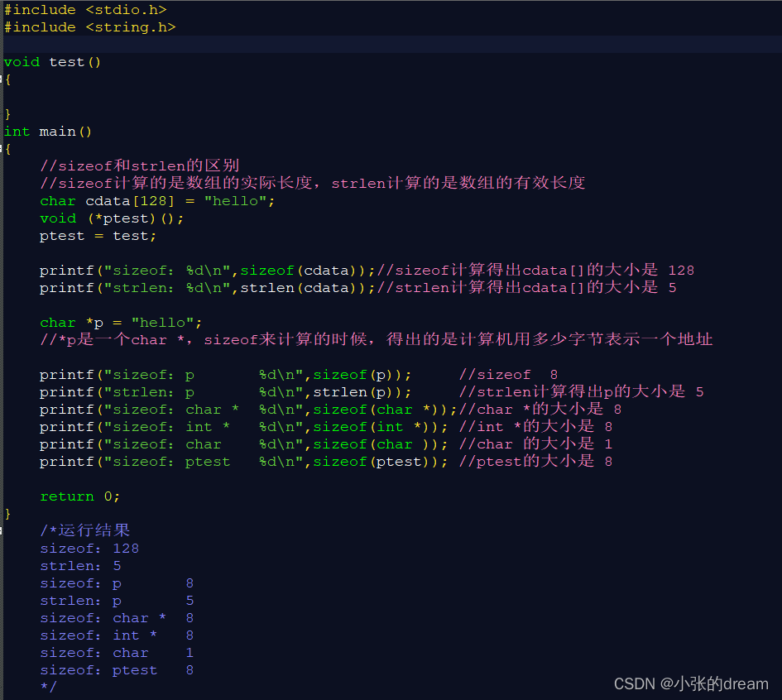The image size is (782, 700).
Task: Click the output line 'sizeof: char 1'
Action: tap(117, 653)
